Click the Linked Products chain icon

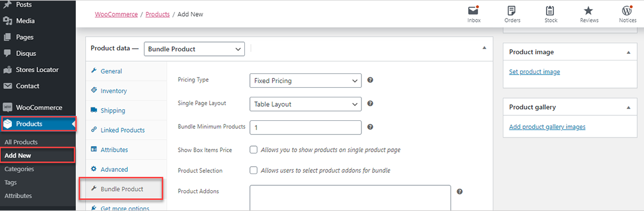tap(94, 130)
